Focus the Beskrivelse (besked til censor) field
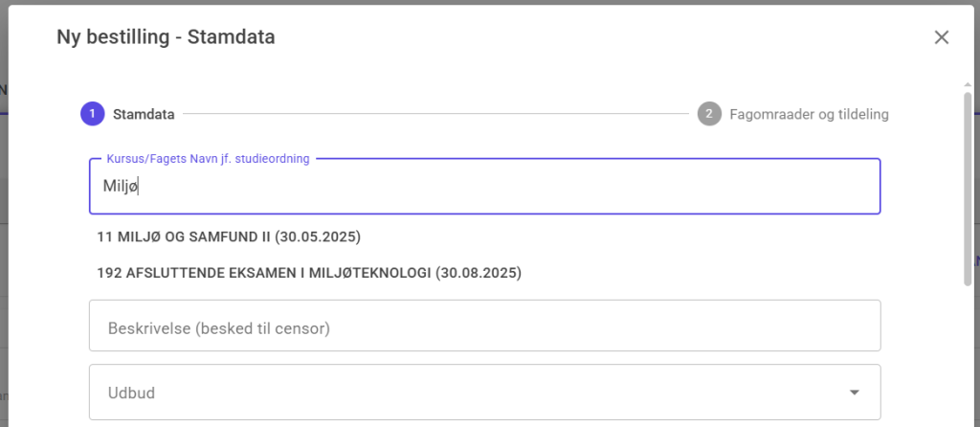Image resolution: width=980 pixels, height=427 pixels. click(x=484, y=326)
